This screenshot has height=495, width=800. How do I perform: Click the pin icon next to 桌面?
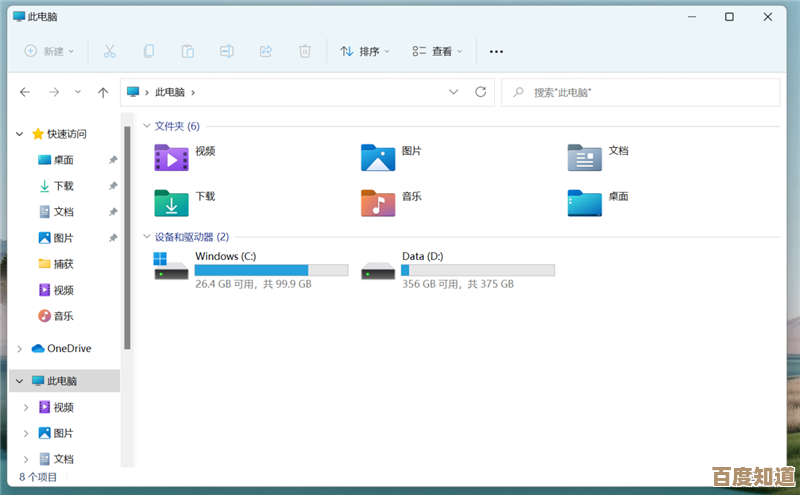click(x=113, y=160)
